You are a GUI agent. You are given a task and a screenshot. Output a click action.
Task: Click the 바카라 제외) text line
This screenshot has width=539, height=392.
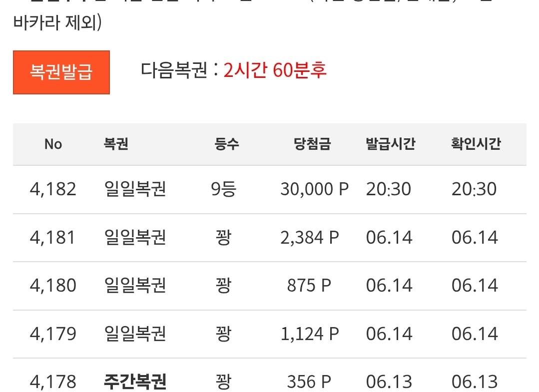(x=57, y=22)
